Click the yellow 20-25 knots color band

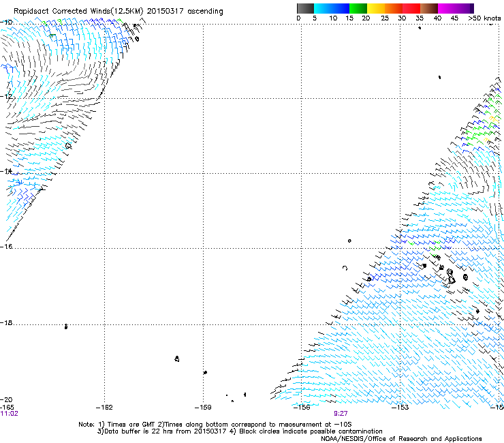[x=376, y=8]
